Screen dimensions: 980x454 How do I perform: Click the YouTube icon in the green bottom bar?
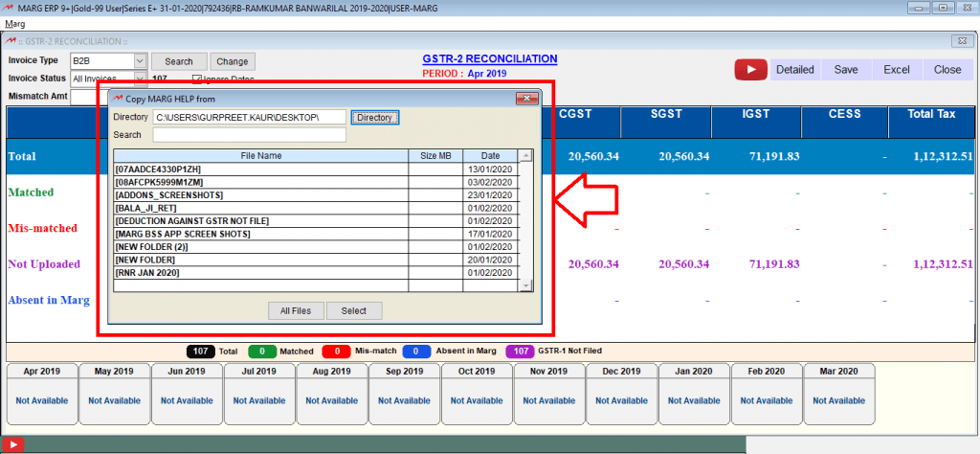coord(12,445)
